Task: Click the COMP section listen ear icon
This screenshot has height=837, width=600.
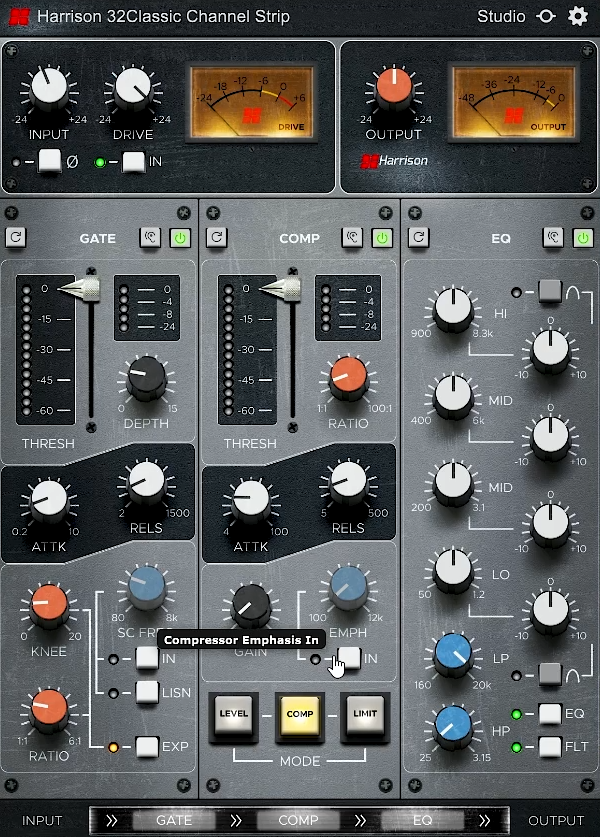Action: (x=352, y=238)
